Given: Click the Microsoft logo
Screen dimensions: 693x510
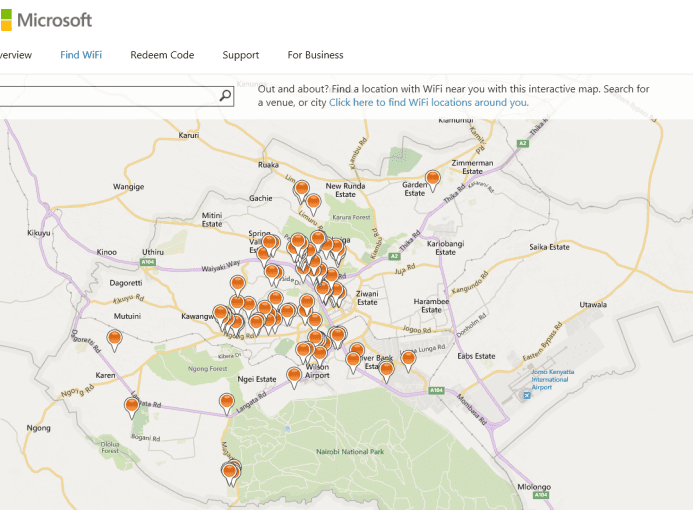Looking at the screenshot, I should (x=46, y=20).
